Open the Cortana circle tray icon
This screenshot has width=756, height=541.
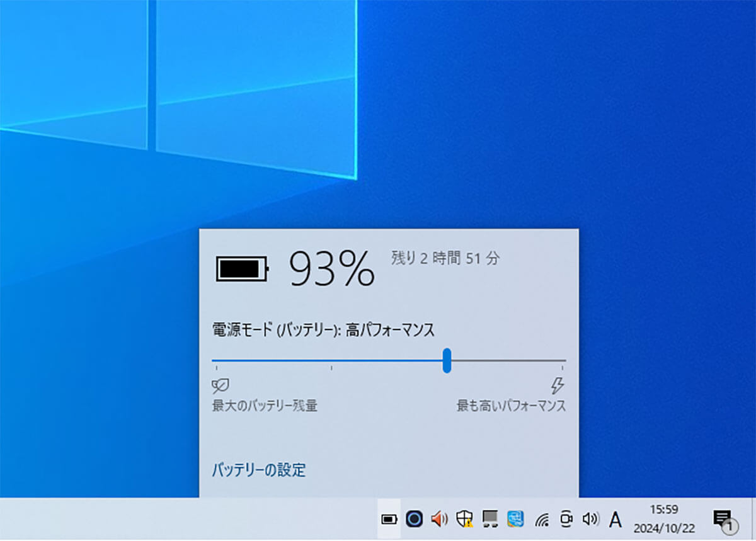point(414,519)
